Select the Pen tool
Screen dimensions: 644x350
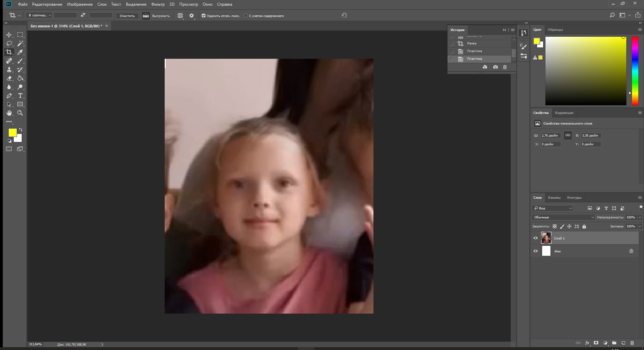9,96
